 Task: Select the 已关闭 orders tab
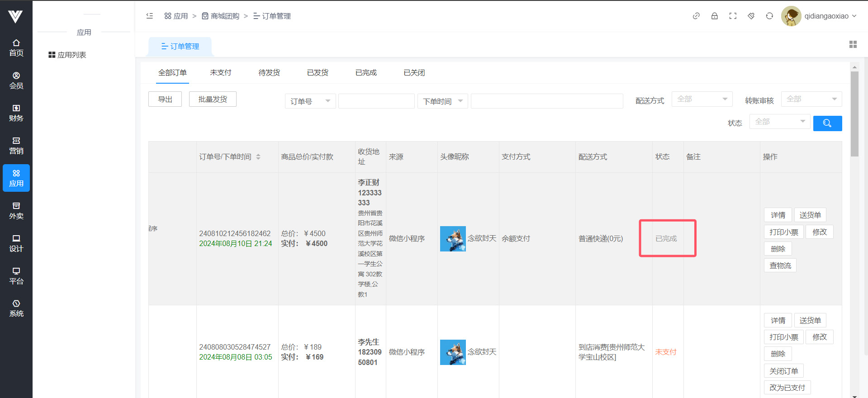(414, 73)
